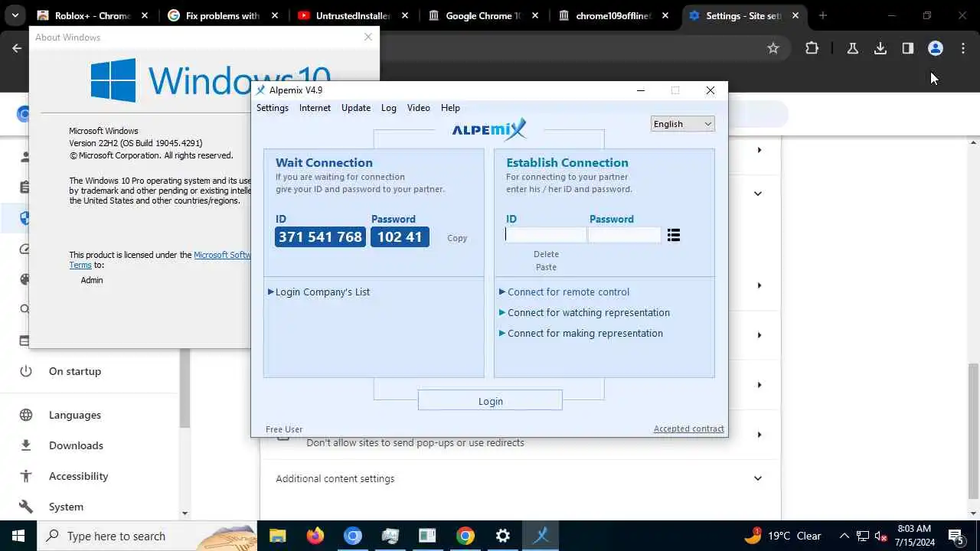
Task: Open blue Chrome icon on taskbar
Action: (353, 536)
